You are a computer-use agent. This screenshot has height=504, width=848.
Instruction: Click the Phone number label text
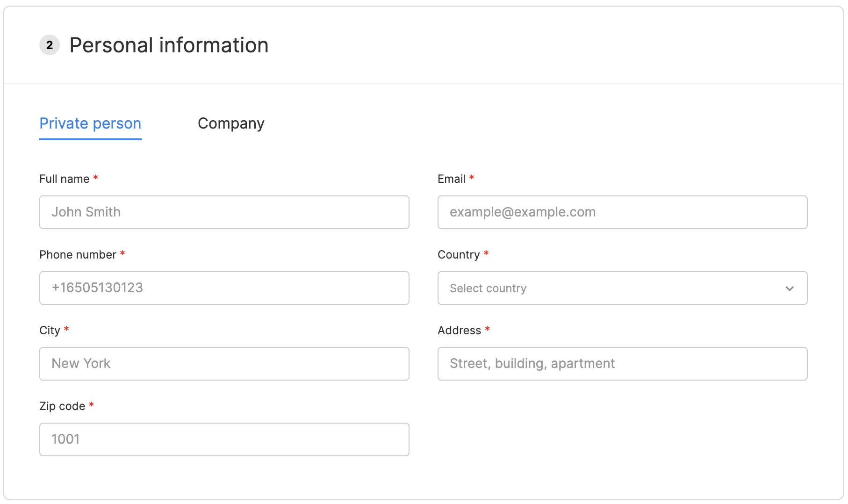tap(78, 255)
